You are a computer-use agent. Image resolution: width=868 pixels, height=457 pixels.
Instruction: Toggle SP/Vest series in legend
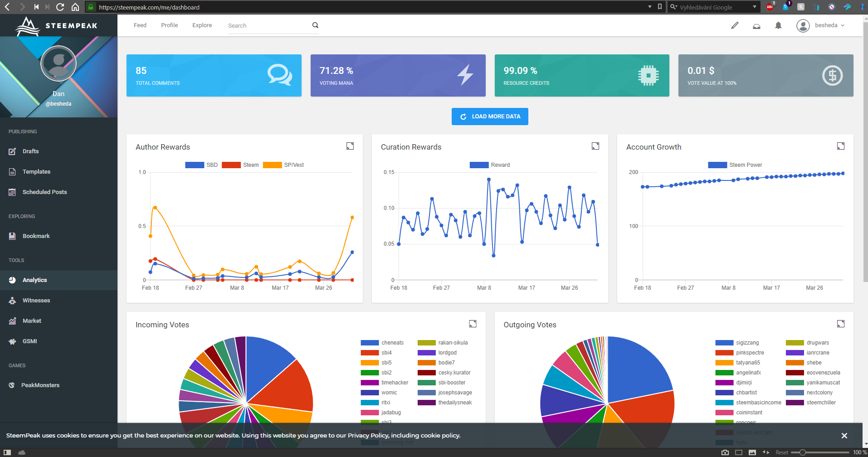[283, 165]
